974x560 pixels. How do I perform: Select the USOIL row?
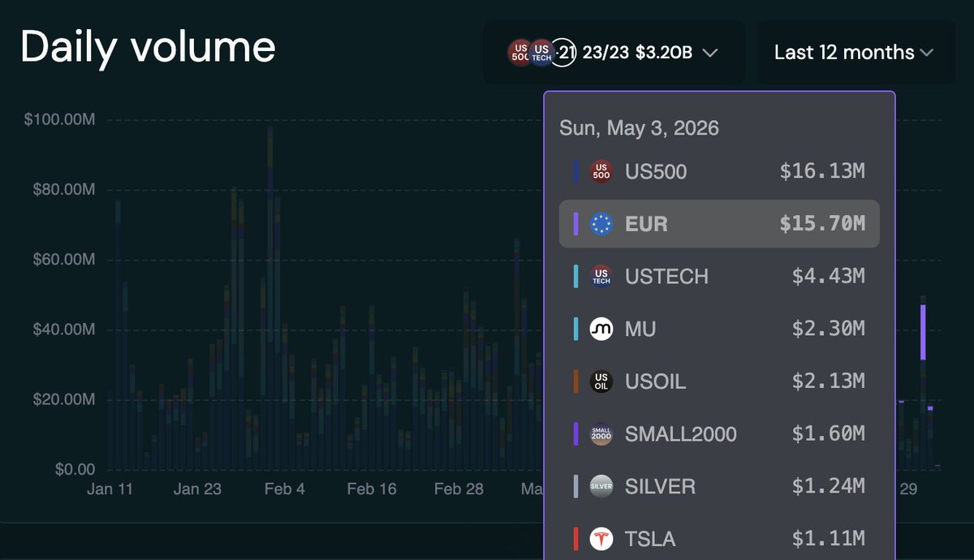pyautogui.click(x=719, y=381)
